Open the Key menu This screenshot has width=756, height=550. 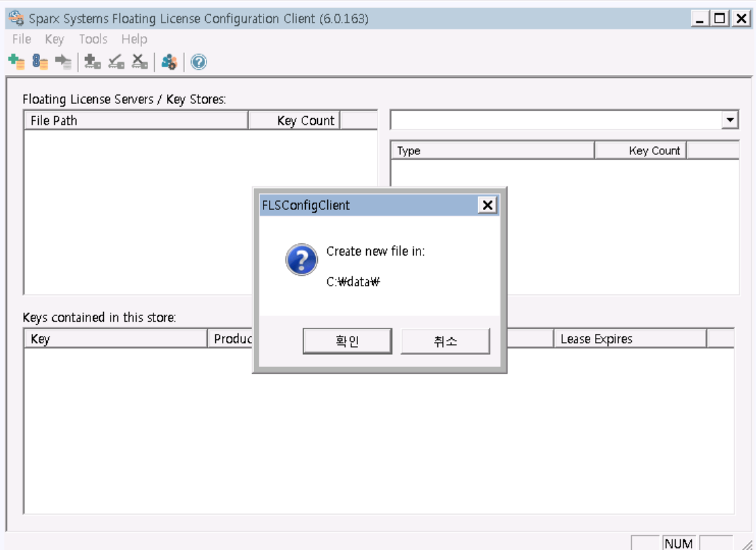point(54,39)
